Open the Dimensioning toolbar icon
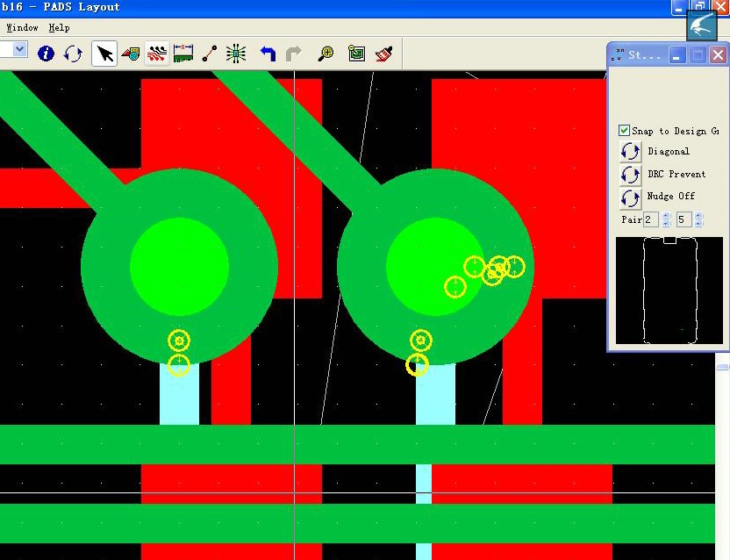The image size is (730, 560). (183, 54)
